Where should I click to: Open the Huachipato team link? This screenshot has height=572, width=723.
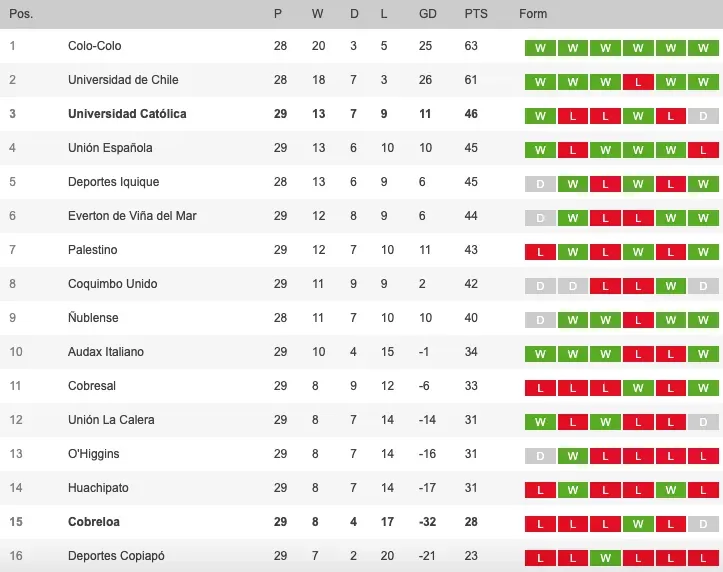97,488
